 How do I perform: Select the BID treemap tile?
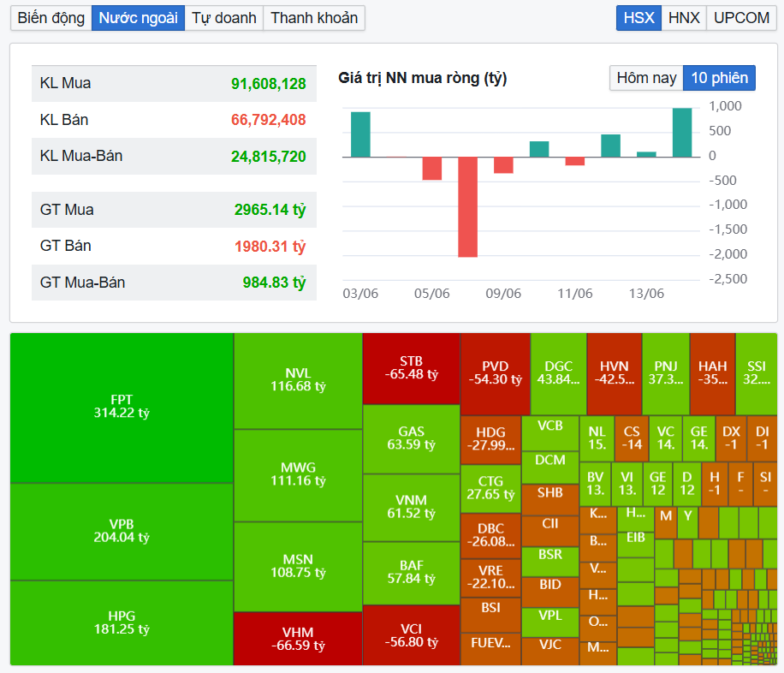(550, 592)
